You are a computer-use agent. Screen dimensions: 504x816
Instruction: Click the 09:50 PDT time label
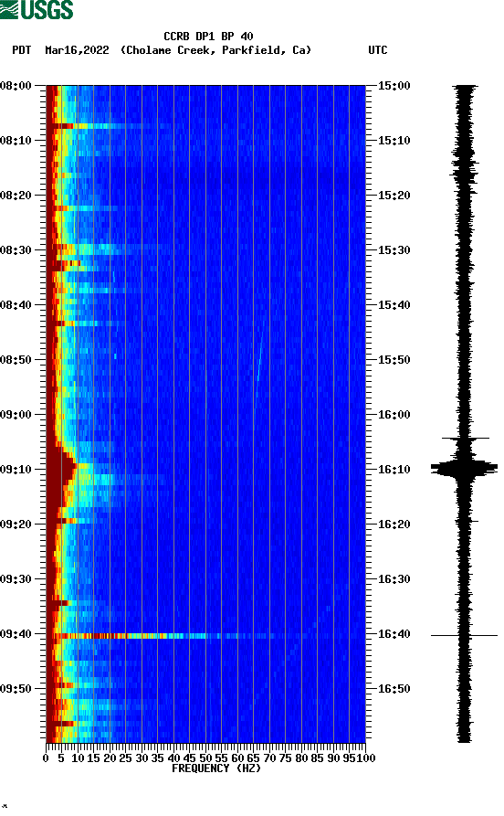point(16,689)
